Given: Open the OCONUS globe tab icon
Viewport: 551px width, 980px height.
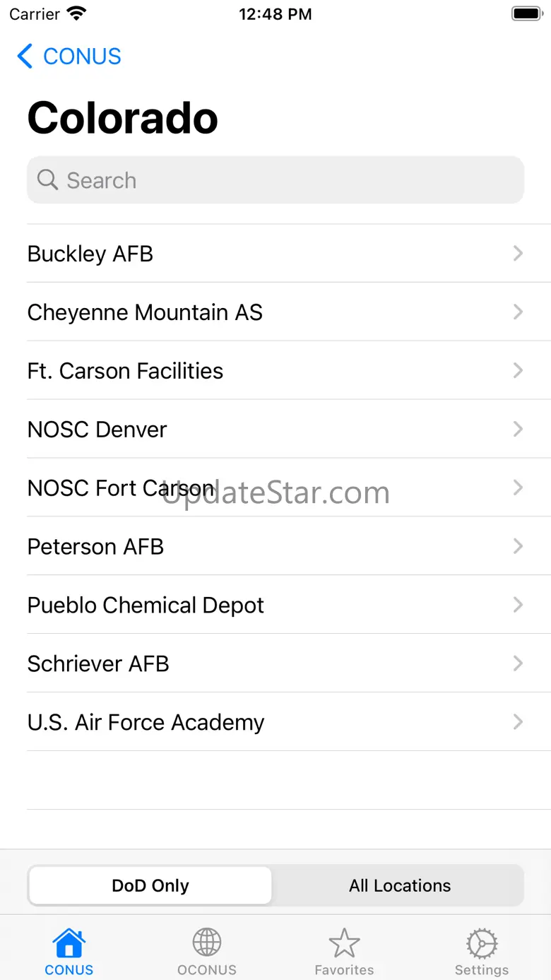Looking at the screenshot, I should (207, 943).
